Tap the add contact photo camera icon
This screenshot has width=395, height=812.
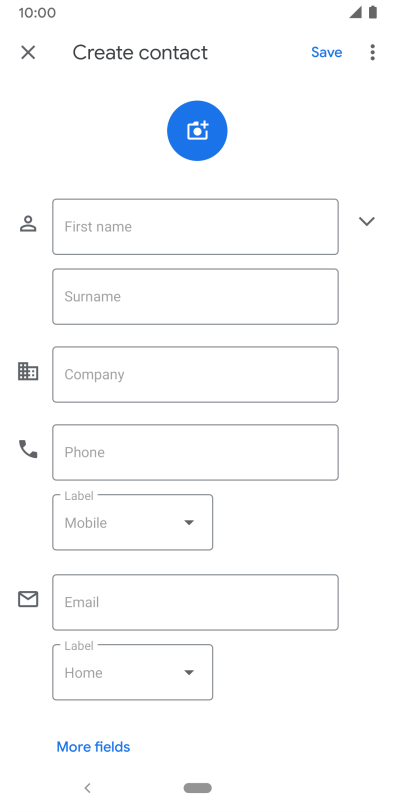(197, 130)
